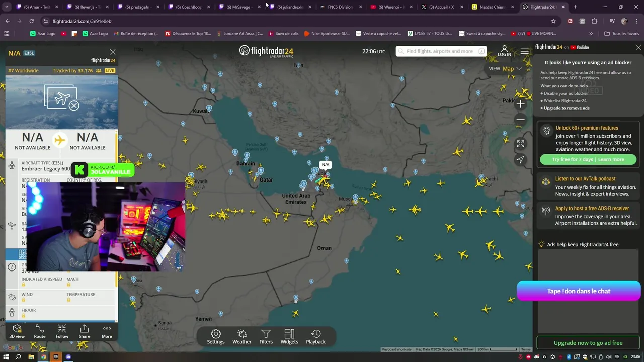Screen dimensions: 644x362
Task: Open File Explorer from taskbar
Action: (31, 357)
